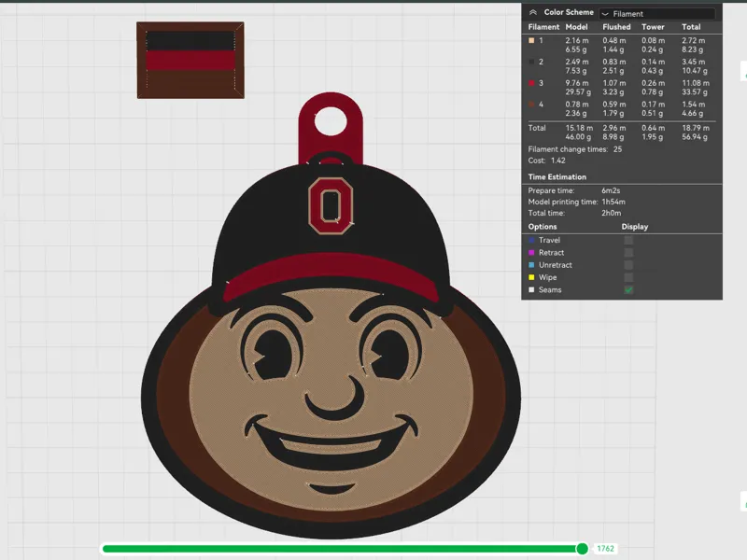Click the Unretract cyan legend icon
747x560 pixels.
pos(531,265)
